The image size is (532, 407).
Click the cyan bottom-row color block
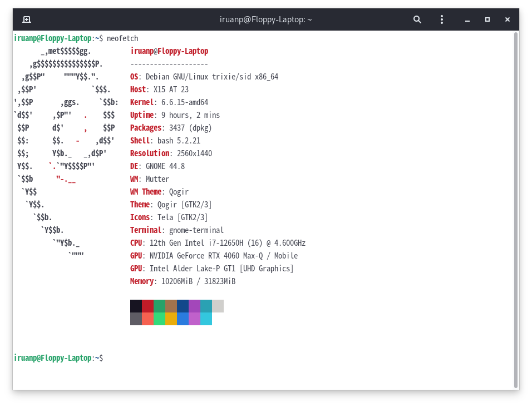pyautogui.click(x=206, y=319)
